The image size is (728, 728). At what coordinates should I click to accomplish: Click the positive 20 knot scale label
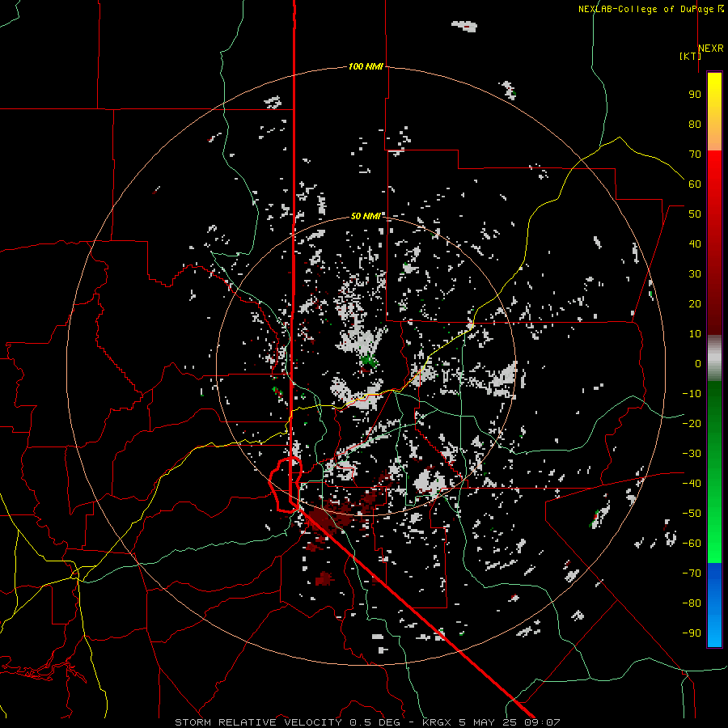[x=695, y=303]
